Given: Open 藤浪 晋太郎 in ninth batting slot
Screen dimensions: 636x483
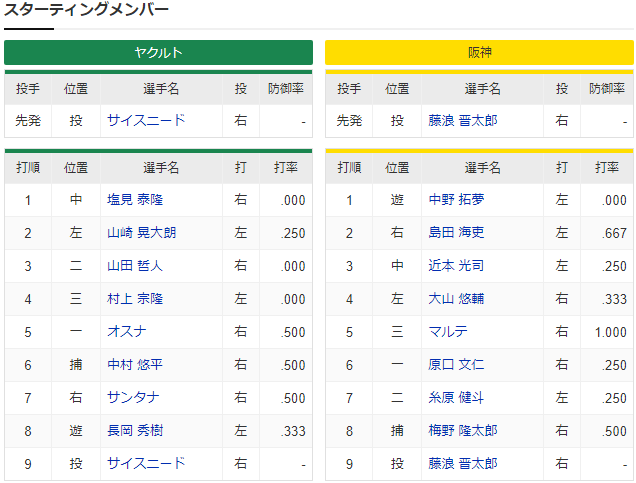Looking at the screenshot, I should coord(463,464).
